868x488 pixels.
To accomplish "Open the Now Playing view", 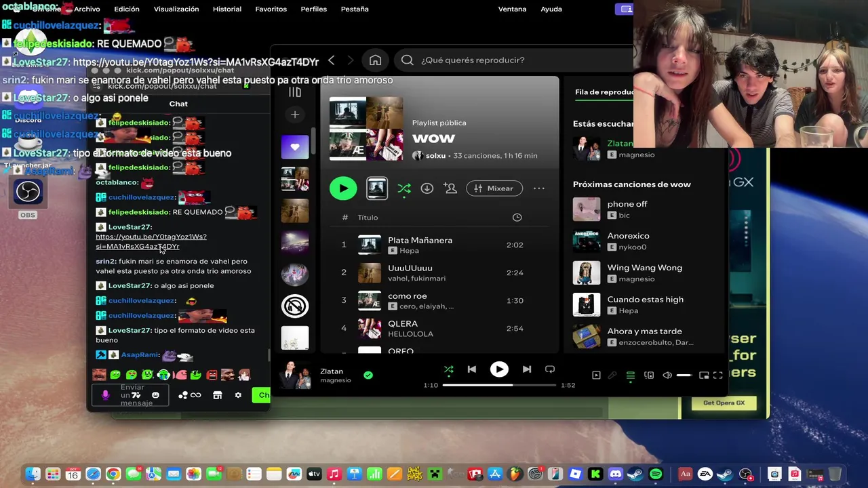I will [x=596, y=375].
